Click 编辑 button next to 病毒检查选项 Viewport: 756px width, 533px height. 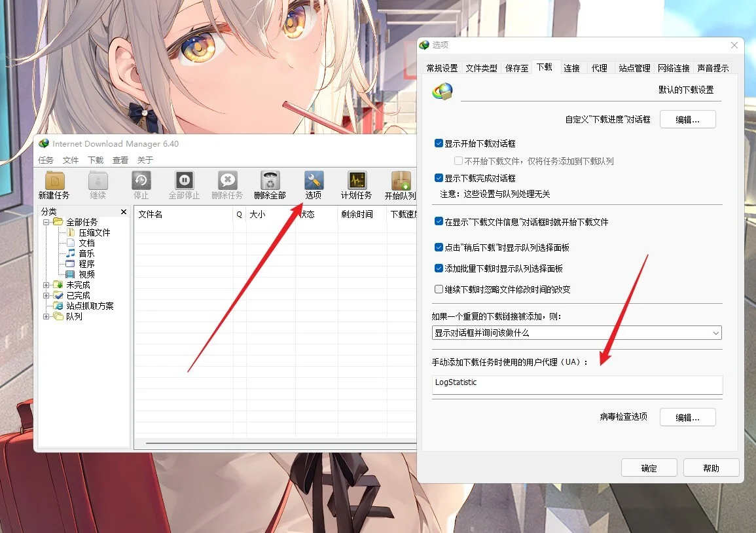pos(687,417)
